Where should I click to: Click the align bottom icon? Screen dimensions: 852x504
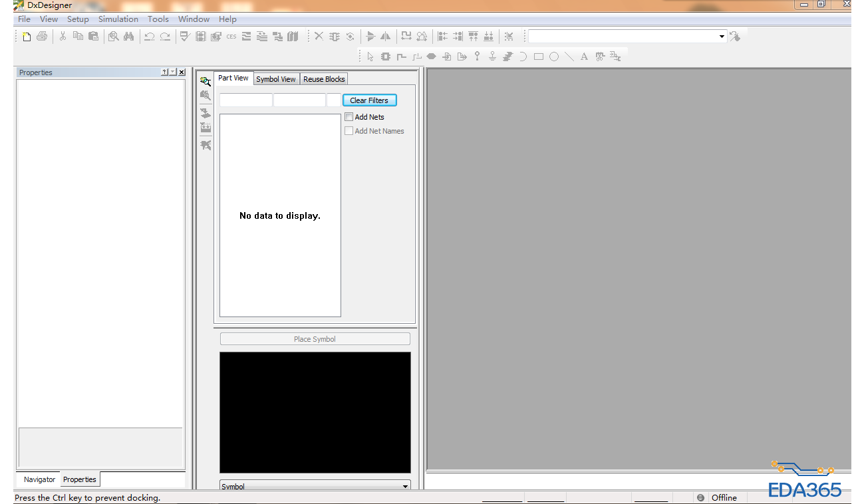(488, 37)
